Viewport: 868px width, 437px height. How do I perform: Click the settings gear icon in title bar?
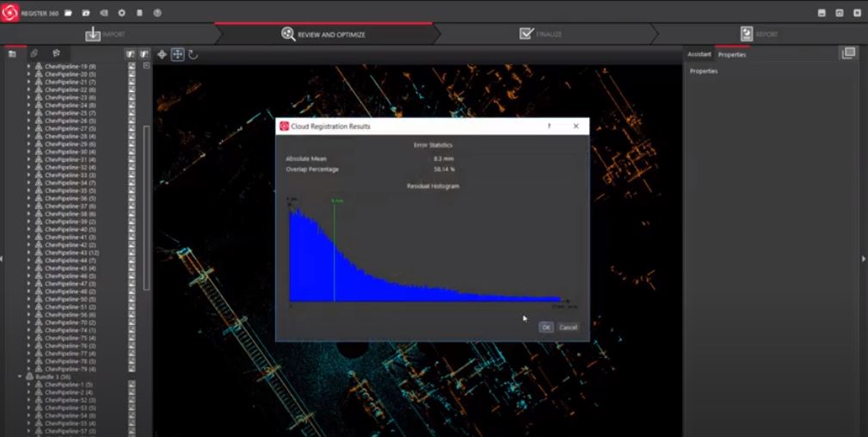tap(121, 13)
